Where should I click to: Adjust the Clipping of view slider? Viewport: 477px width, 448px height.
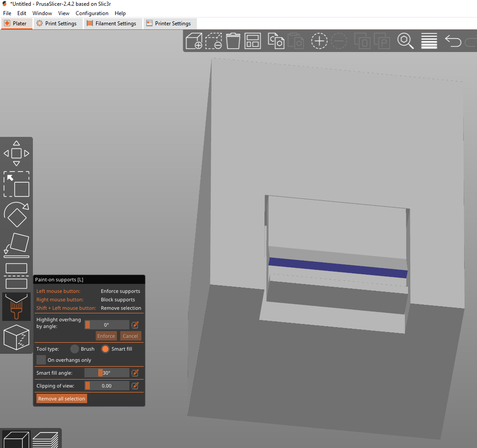107,386
